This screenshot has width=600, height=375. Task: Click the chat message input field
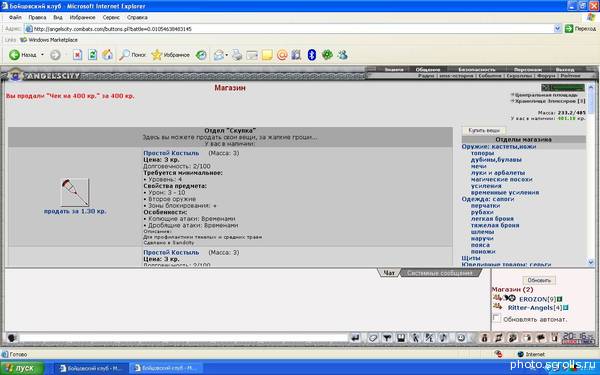(x=183, y=338)
